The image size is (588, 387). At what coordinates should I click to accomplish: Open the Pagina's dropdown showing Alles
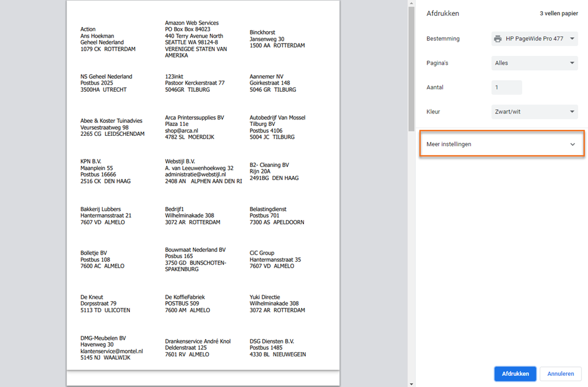click(534, 63)
